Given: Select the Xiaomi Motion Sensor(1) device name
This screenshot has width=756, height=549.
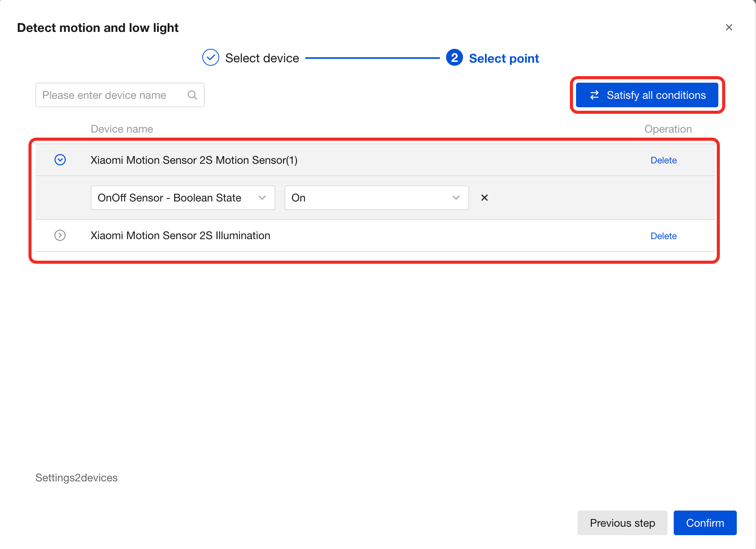Looking at the screenshot, I should point(194,160).
